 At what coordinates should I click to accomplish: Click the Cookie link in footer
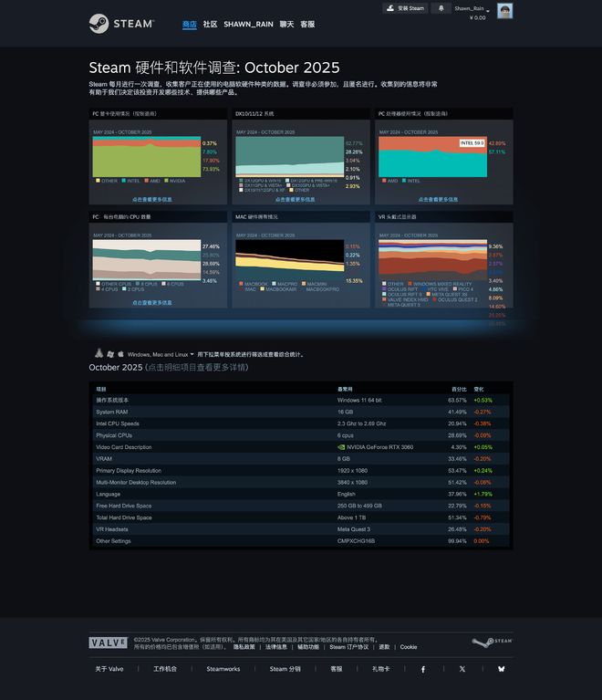click(x=409, y=647)
